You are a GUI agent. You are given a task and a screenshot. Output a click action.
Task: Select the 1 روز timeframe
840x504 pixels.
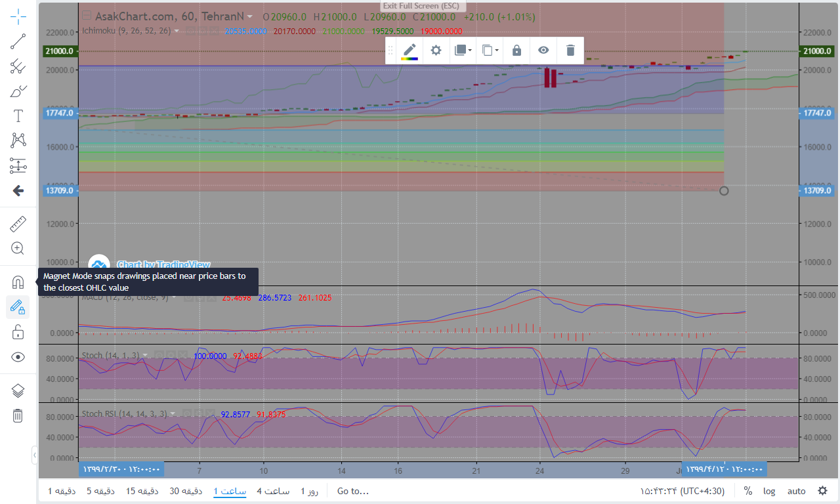(x=310, y=491)
